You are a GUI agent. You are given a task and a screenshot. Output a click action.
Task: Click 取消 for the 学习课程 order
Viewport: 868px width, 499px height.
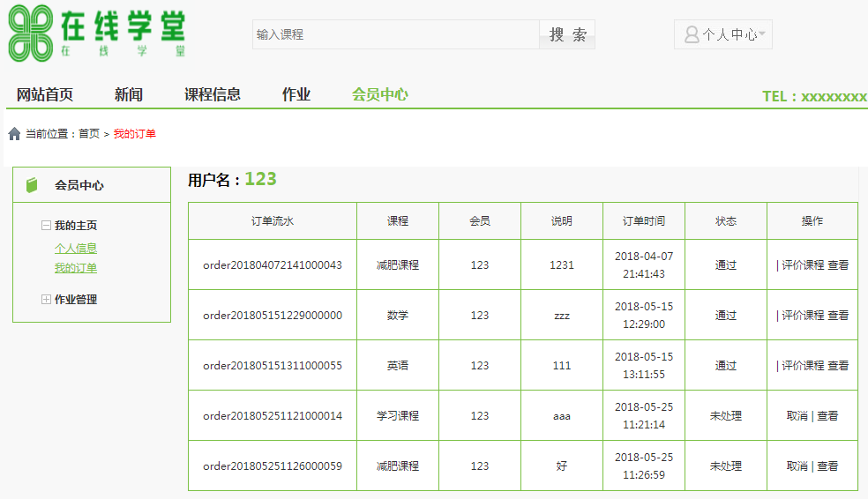pos(797,416)
